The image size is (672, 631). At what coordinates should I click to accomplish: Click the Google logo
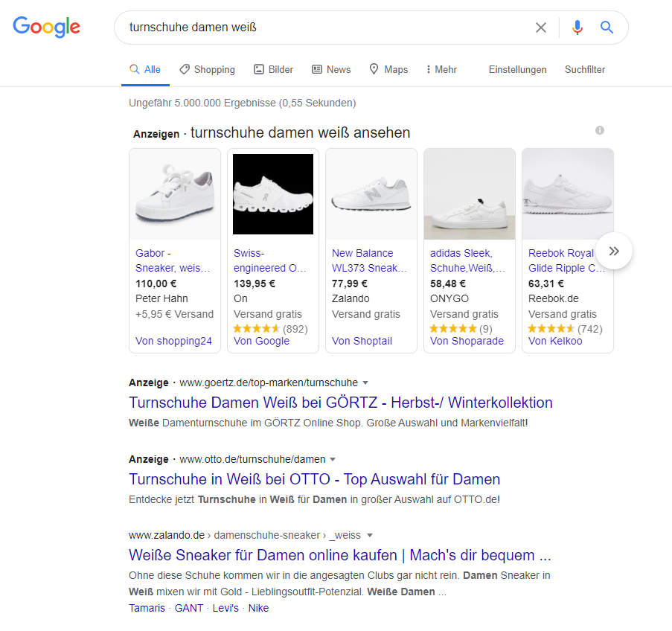46,27
